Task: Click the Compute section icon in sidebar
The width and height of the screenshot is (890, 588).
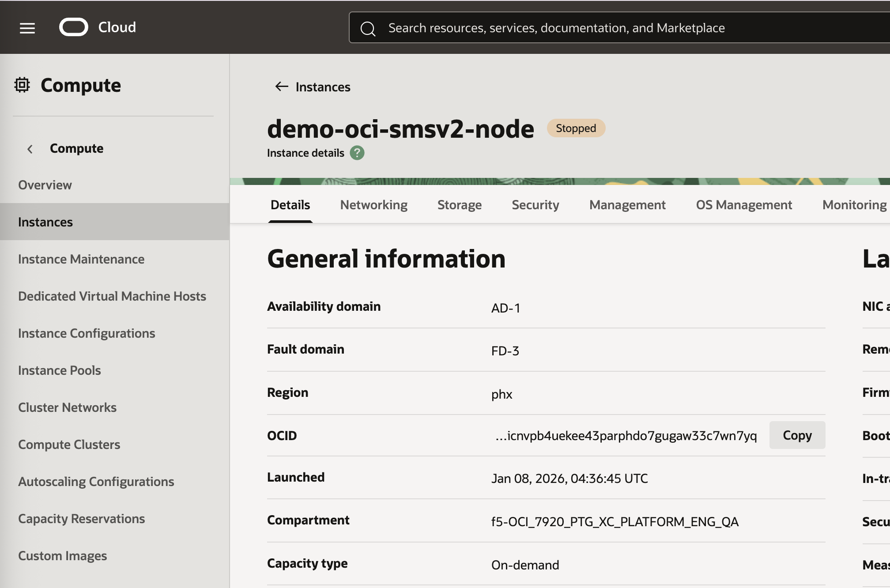Action: click(22, 84)
